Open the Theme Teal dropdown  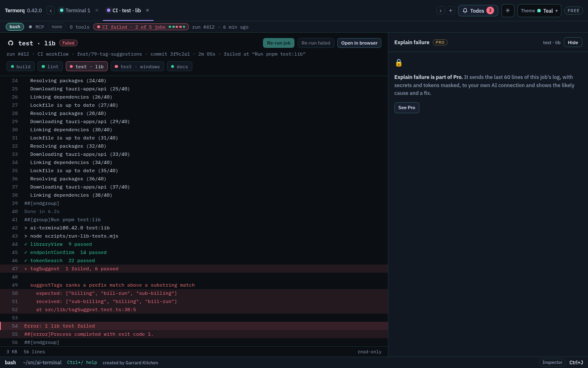[x=539, y=11]
